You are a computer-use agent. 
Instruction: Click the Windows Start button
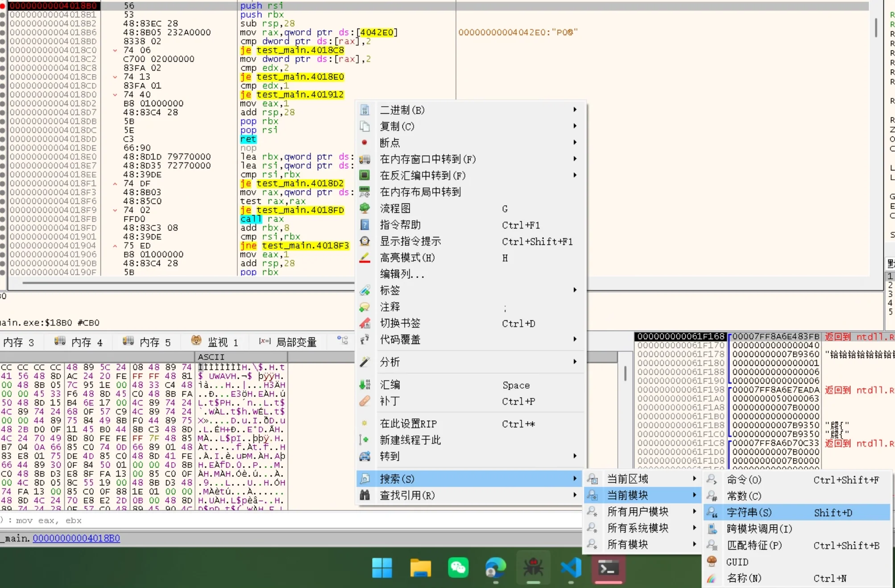(x=382, y=568)
